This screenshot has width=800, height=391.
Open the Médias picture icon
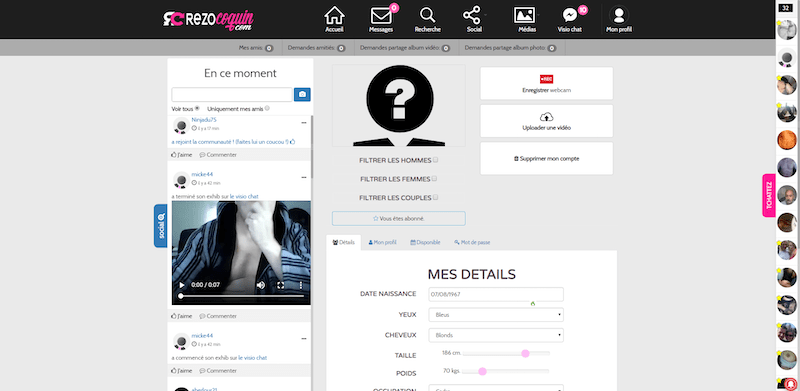click(x=524, y=15)
